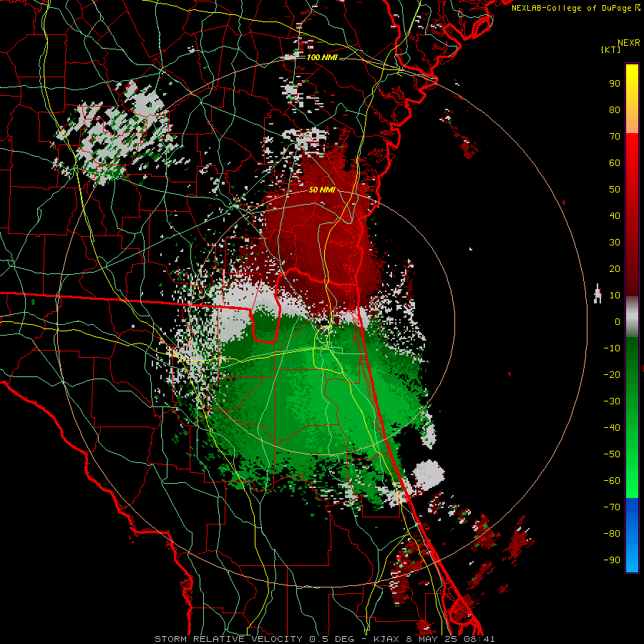This screenshot has height=644, width=644.
Task: Select the gray zero-velocity section of the color bar
Action: point(632,317)
